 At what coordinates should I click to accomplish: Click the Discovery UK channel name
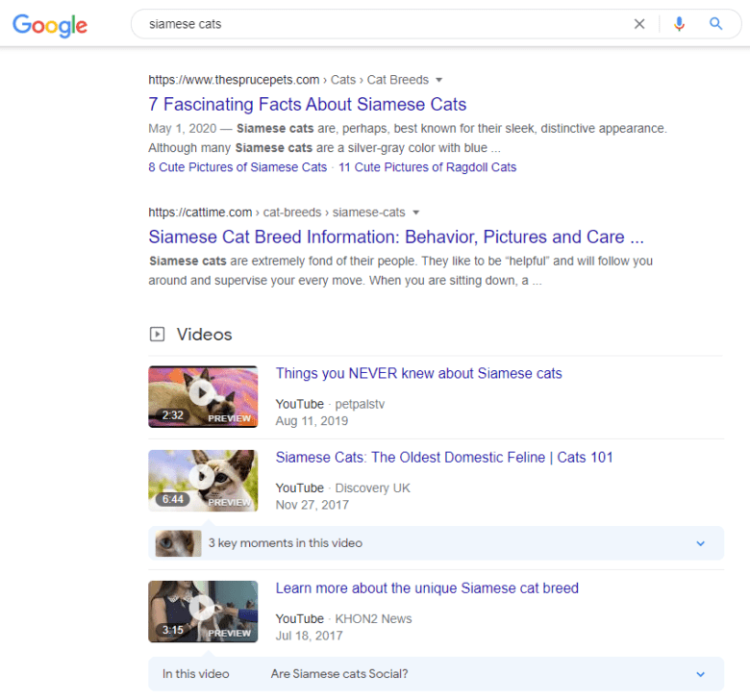[373, 488]
